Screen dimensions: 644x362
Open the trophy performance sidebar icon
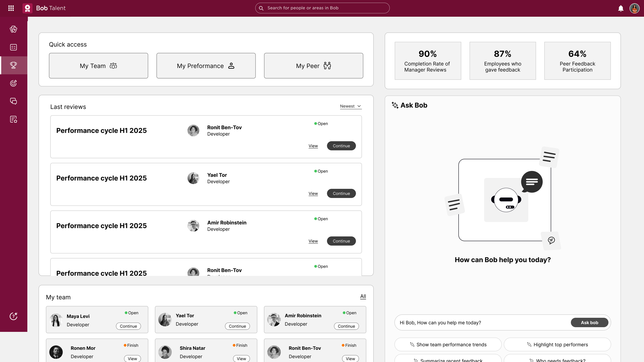tap(13, 65)
